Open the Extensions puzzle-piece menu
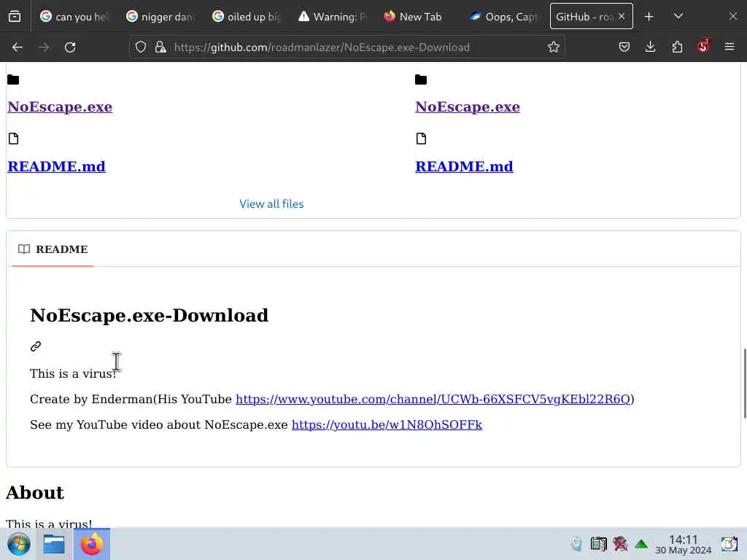Image resolution: width=747 pixels, height=560 pixels. click(x=677, y=47)
